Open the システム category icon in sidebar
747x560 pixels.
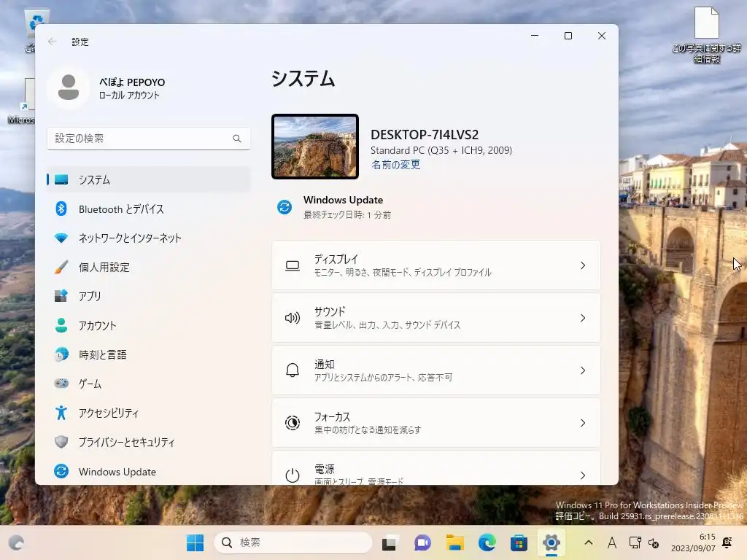click(x=61, y=179)
